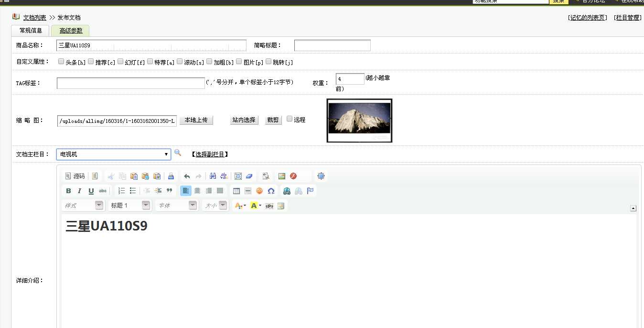This screenshot has width=644, height=328.
Task: Click the 站内选择 button
Action: click(244, 120)
